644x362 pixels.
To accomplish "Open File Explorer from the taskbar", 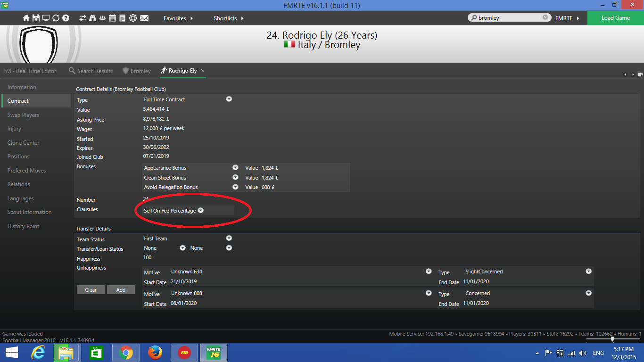I will 66,353.
